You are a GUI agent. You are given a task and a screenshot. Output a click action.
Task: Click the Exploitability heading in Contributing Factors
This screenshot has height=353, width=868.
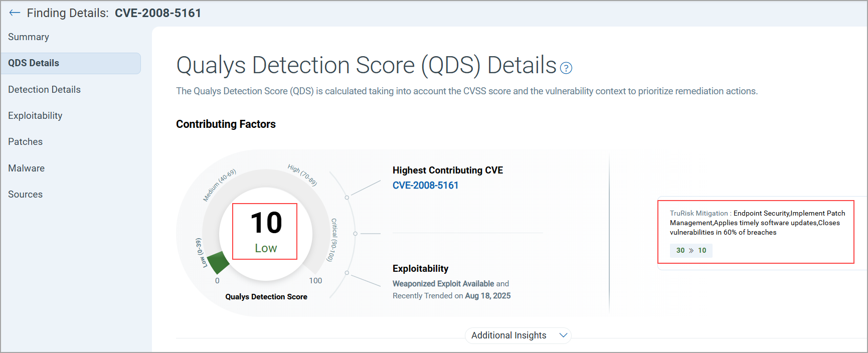[x=420, y=269]
